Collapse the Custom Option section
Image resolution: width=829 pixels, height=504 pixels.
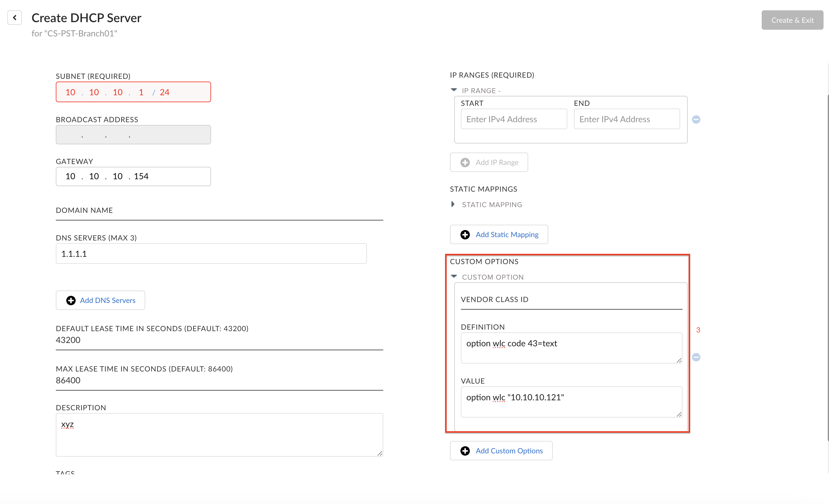click(454, 277)
